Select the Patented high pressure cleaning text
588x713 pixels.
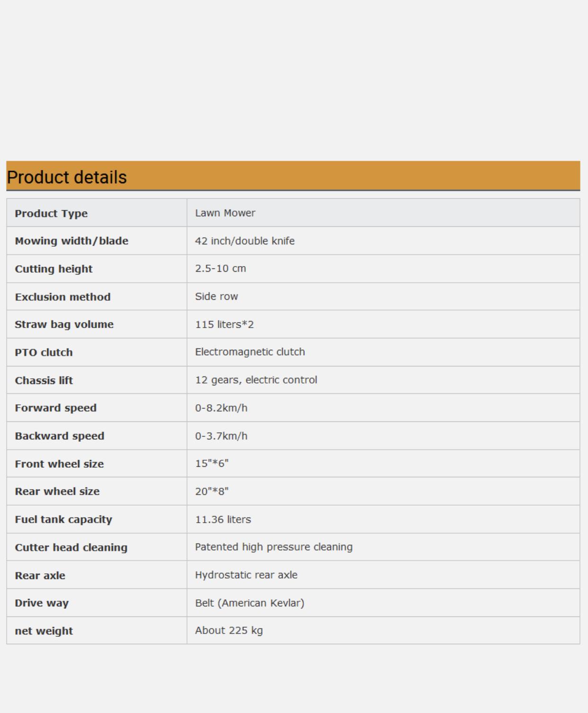point(274,547)
